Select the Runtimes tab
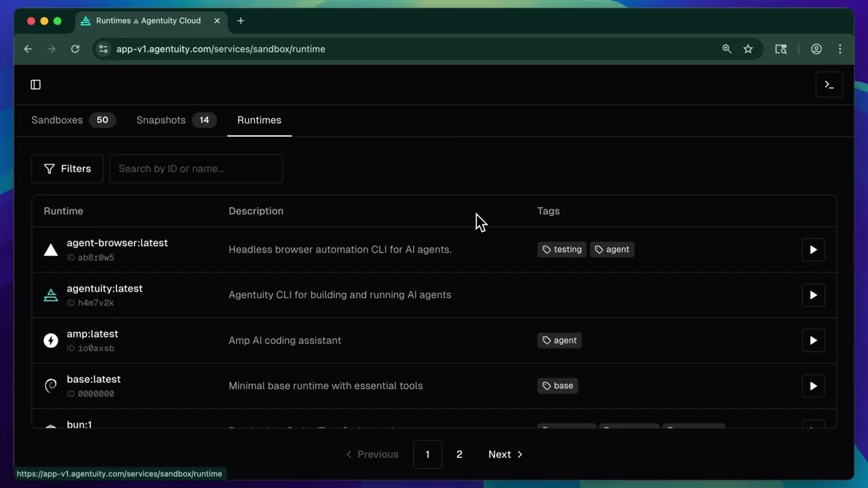This screenshot has height=488, width=868. pyautogui.click(x=259, y=120)
